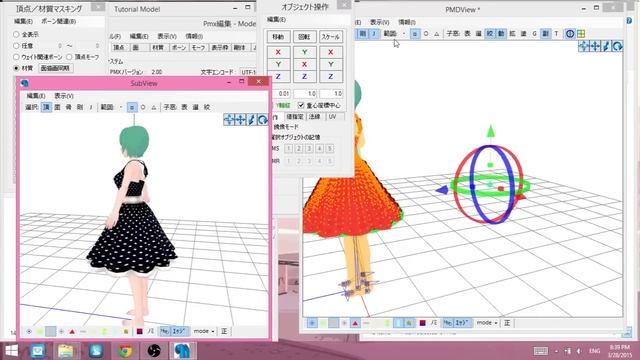Click the 正 button in PMDView bottom bar
This screenshot has width=640, height=360.
point(507,323)
